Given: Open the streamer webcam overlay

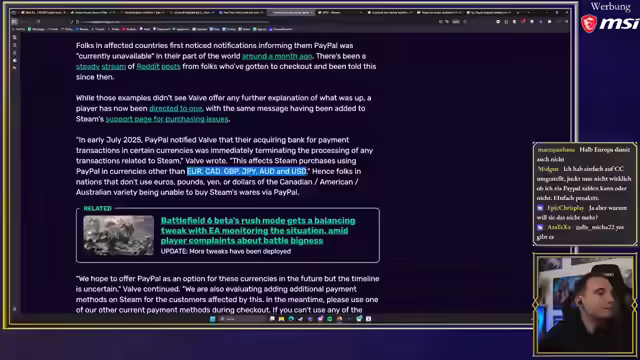Looking at the screenshot, I should tap(585, 304).
